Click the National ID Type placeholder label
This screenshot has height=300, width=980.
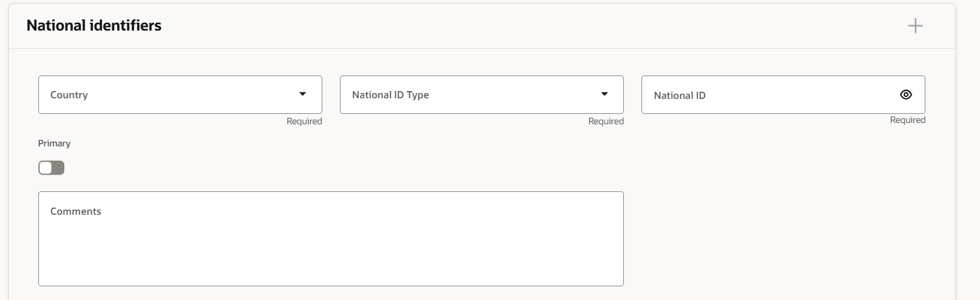click(391, 95)
